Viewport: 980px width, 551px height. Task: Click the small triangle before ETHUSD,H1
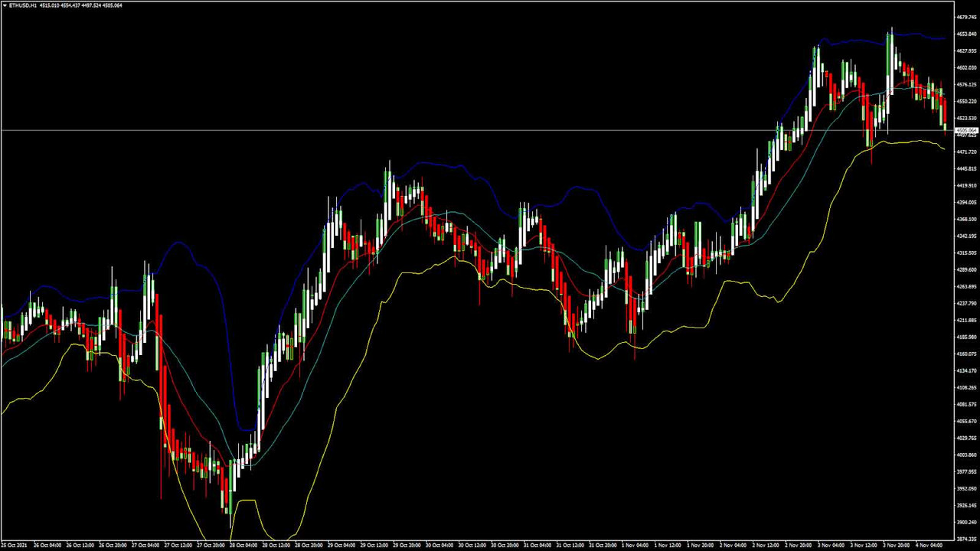click(x=5, y=5)
